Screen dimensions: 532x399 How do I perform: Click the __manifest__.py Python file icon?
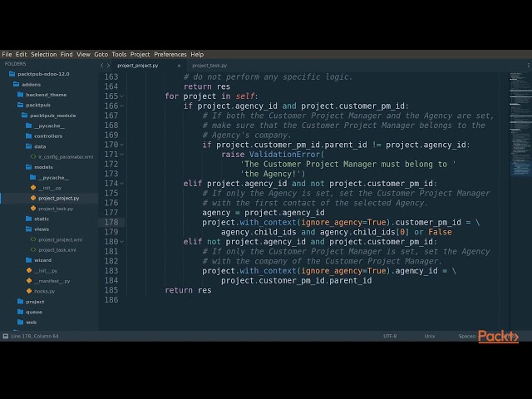coord(29,281)
